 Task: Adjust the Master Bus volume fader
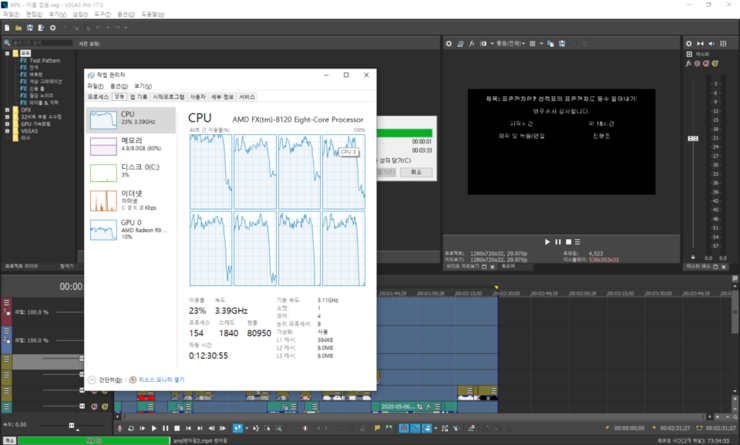click(693, 138)
